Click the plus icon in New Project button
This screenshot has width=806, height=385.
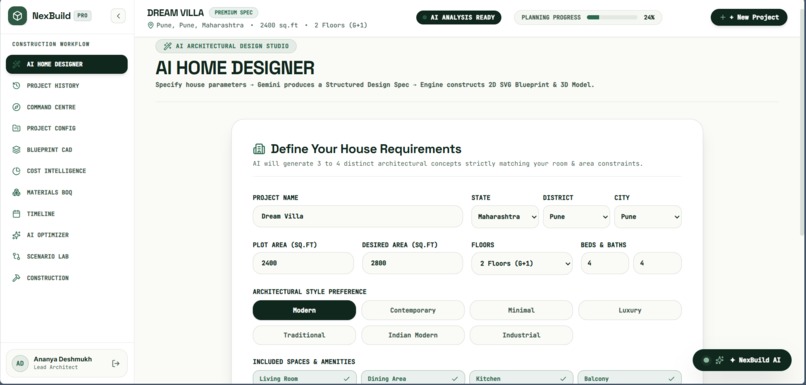723,17
